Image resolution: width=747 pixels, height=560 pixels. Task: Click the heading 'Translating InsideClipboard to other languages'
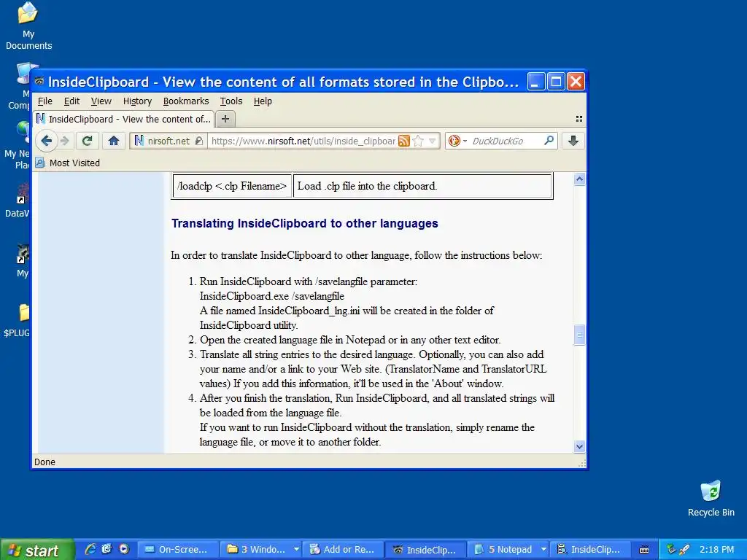click(304, 223)
